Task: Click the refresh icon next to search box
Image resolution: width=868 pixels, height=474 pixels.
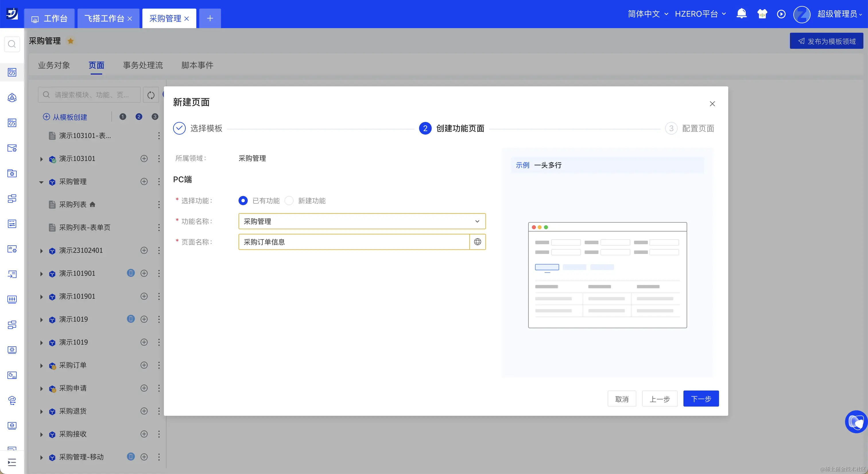Action: click(151, 95)
